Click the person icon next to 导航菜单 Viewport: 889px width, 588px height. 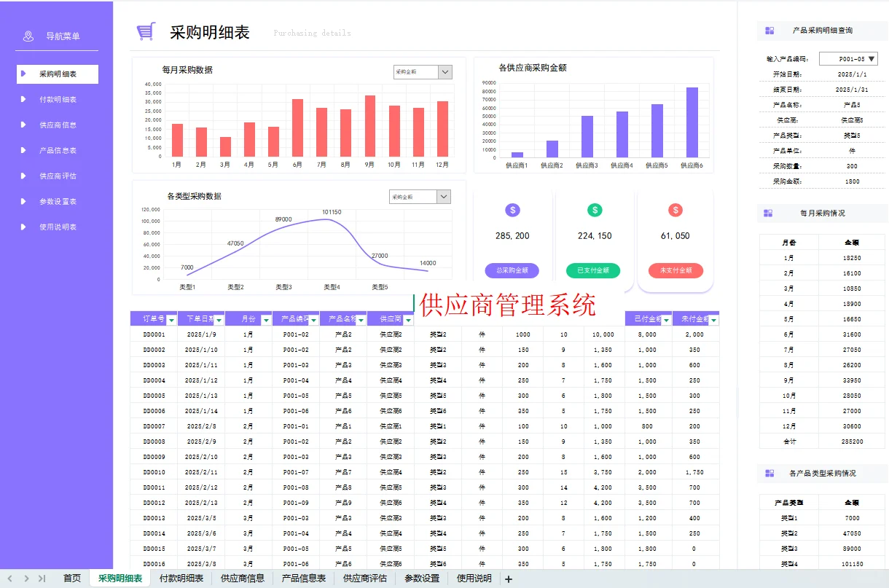[x=28, y=35]
